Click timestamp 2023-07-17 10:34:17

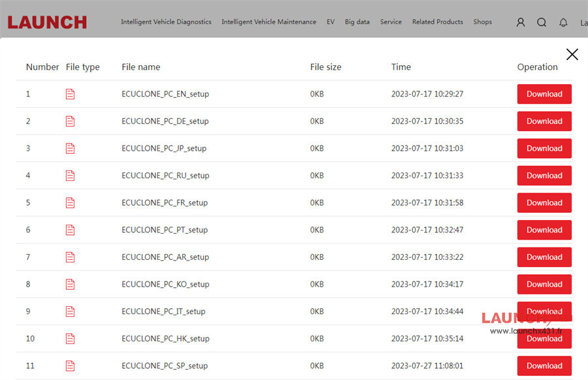(427, 285)
